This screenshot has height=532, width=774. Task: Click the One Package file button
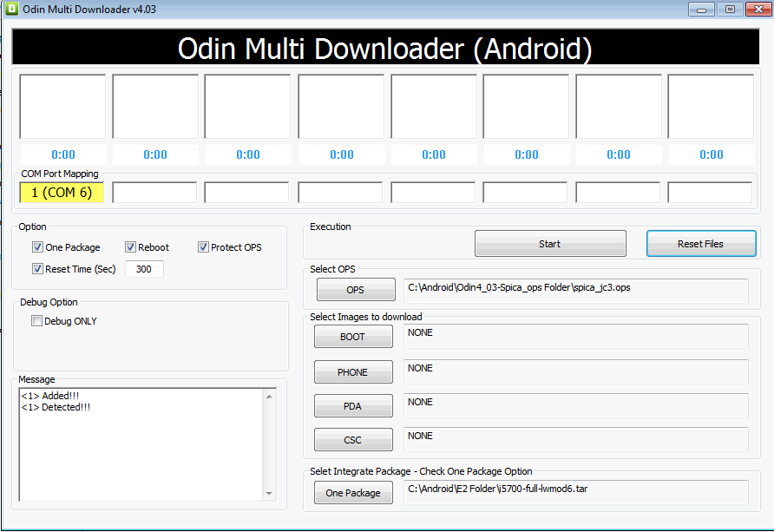click(353, 493)
